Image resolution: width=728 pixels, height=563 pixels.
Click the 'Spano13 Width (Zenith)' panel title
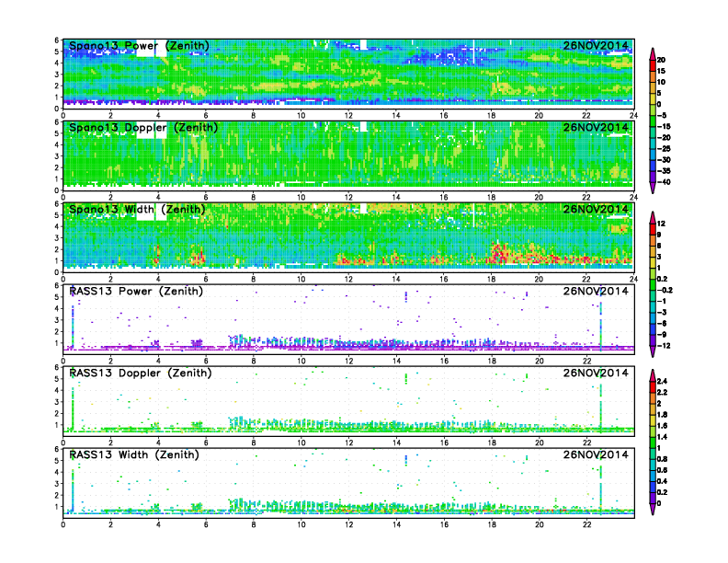click(x=137, y=210)
